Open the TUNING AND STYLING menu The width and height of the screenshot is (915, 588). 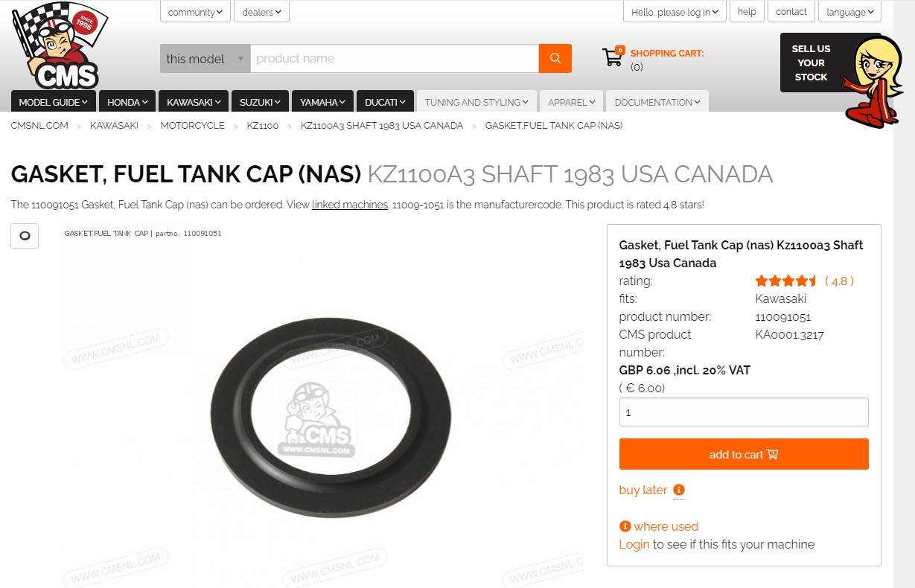point(476,102)
